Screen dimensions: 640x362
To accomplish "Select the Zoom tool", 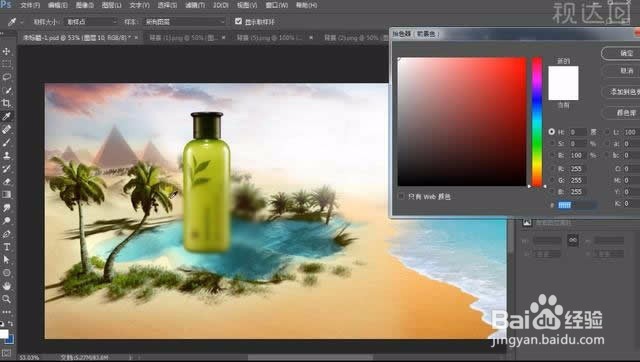I will (7, 299).
